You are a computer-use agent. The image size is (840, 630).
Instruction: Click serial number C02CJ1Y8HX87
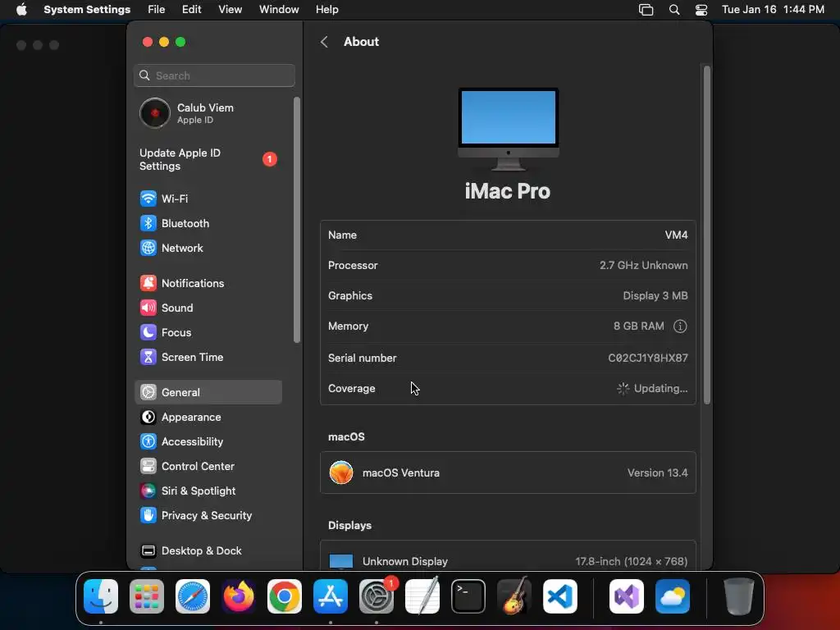coord(648,358)
